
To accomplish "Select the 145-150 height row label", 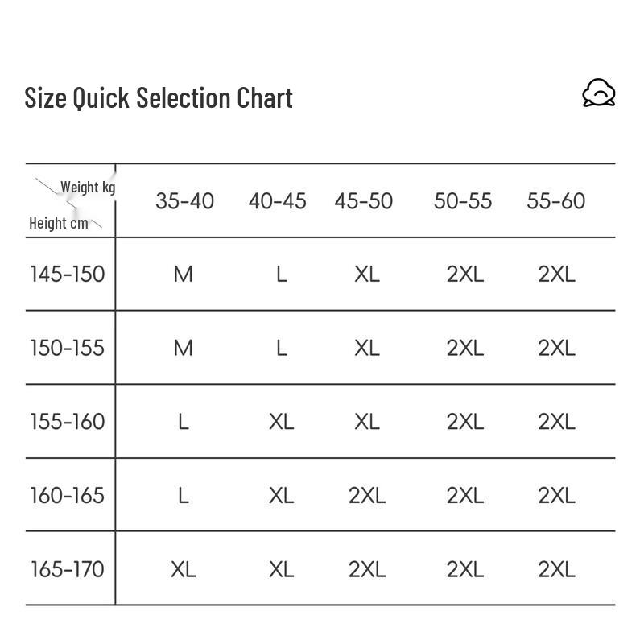I will click(68, 274).
